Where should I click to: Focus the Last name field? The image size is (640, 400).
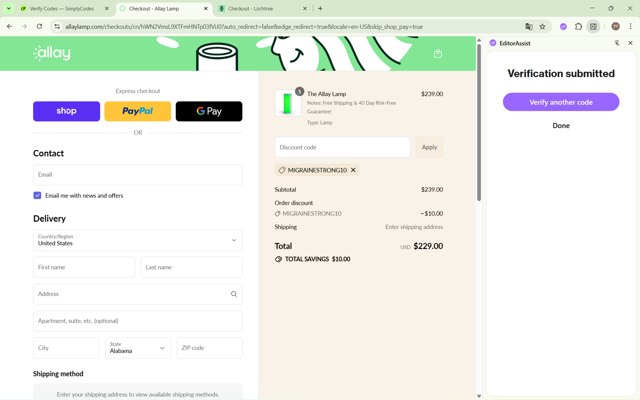pos(191,267)
